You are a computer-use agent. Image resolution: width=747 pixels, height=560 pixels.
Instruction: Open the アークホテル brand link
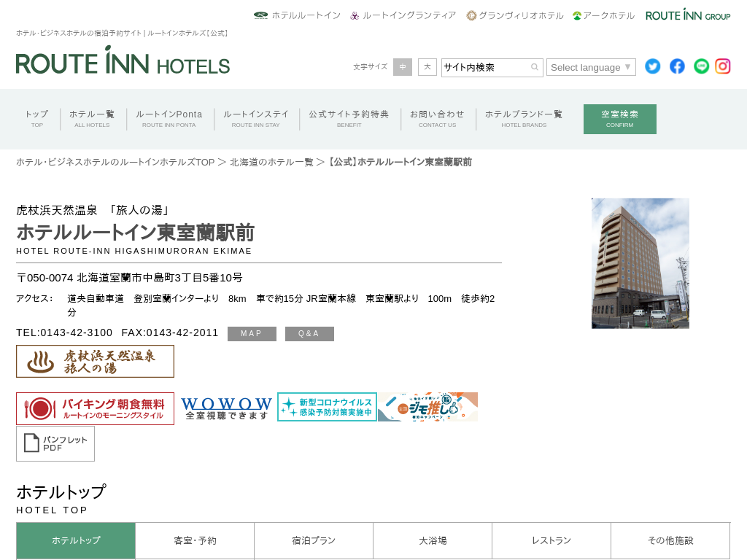pos(603,15)
